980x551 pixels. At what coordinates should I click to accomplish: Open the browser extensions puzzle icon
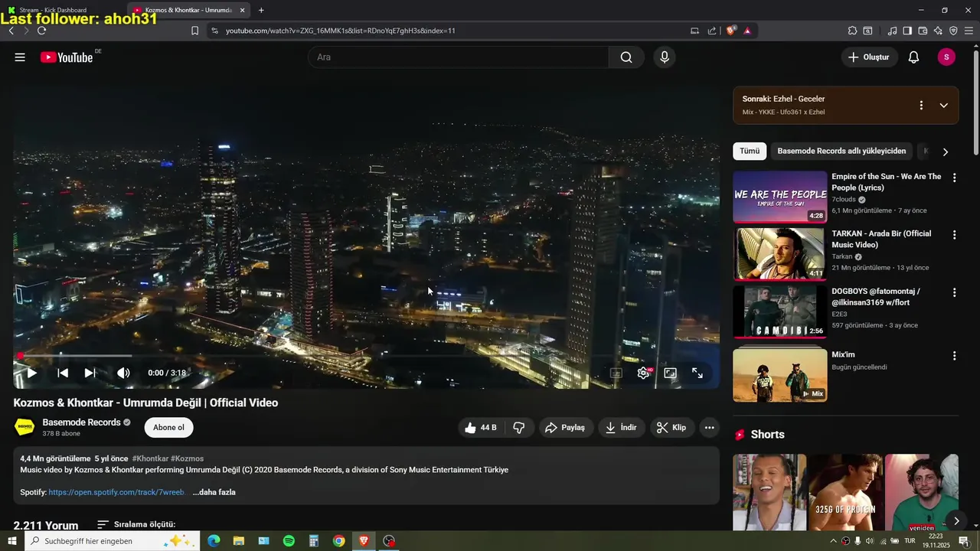852,31
